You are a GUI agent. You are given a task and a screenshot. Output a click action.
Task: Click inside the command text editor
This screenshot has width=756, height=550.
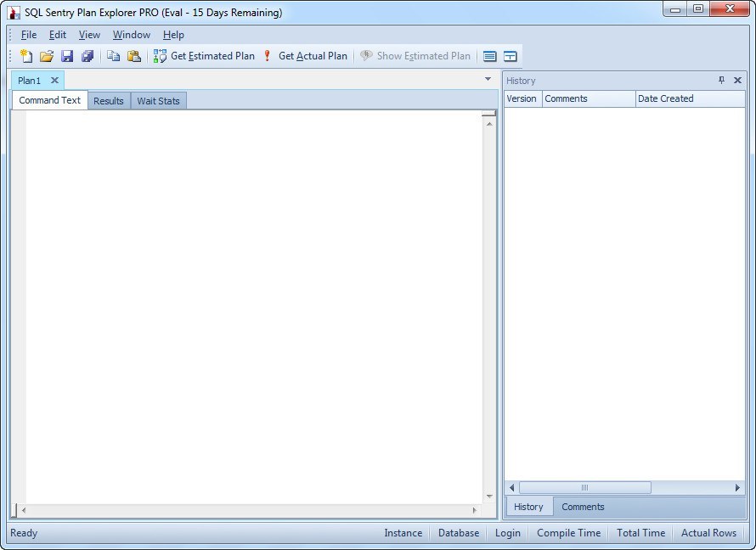click(x=254, y=307)
